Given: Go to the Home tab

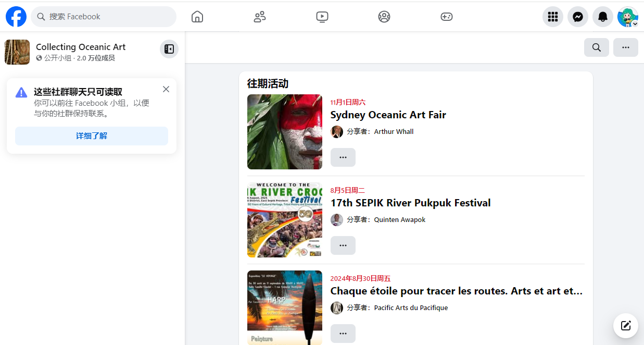Looking at the screenshot, I should click(197, 17).
